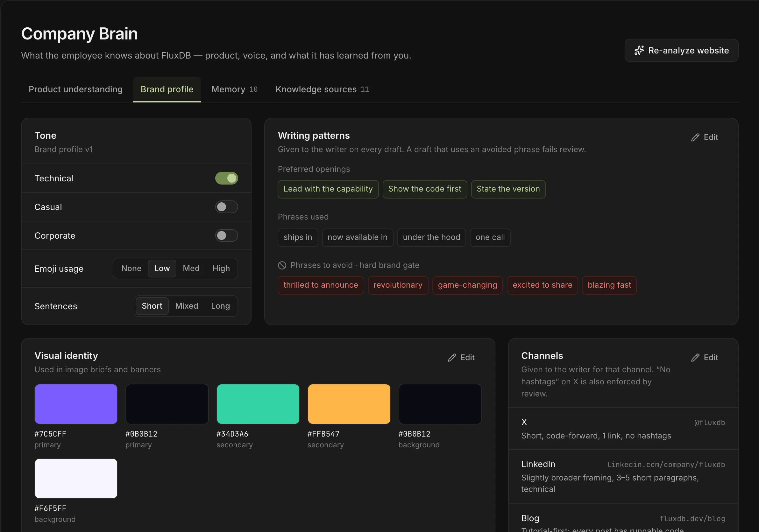Select the #0B0B12 dark background swatch

[x=440, y=404]
